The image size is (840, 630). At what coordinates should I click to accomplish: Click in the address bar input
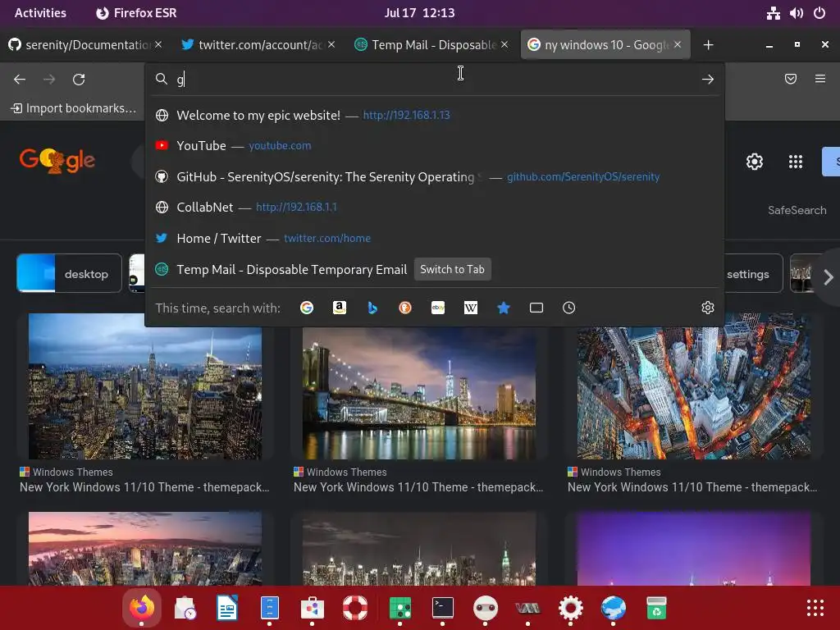(435, 80)
